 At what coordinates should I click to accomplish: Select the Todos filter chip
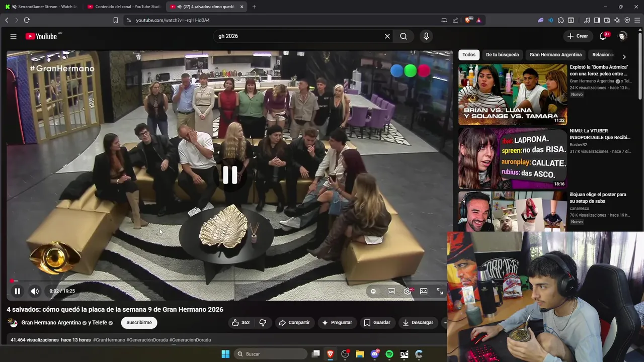click(469, 55)
